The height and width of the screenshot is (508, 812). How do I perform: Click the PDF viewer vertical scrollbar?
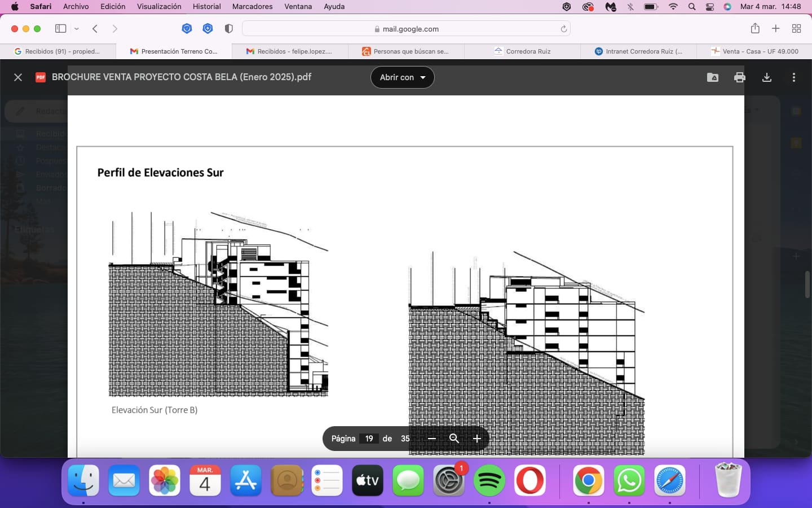(x=807, y=284)
